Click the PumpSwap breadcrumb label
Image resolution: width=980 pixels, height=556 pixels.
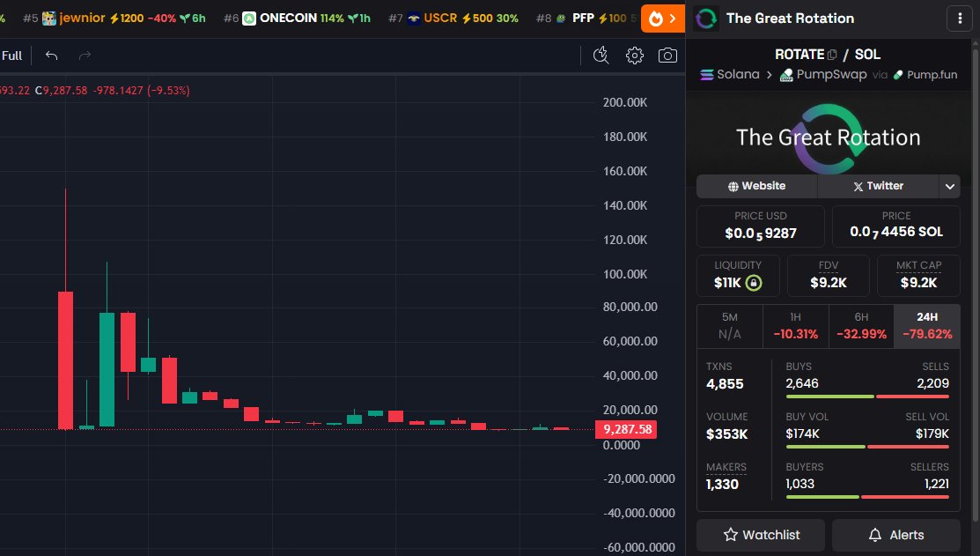coord(831,74)
